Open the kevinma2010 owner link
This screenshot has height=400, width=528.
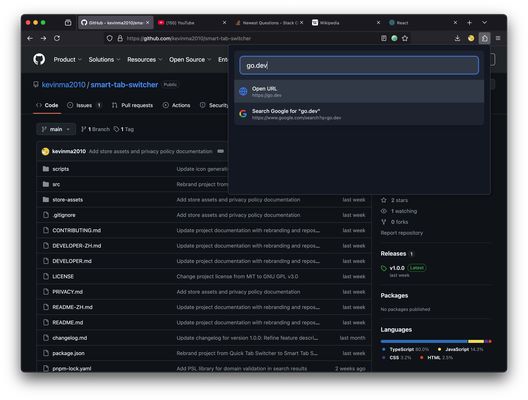click(63, 85)
